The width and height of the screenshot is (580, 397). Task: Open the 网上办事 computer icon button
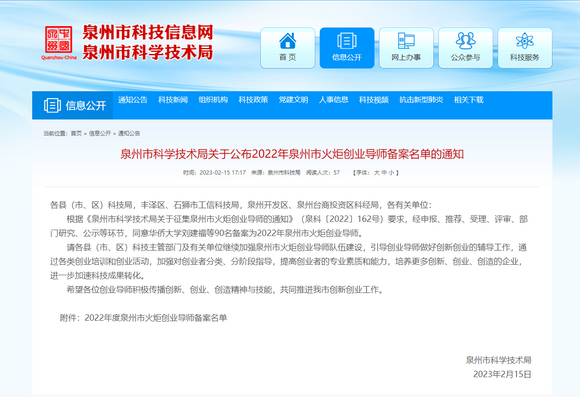coord(406,48)
